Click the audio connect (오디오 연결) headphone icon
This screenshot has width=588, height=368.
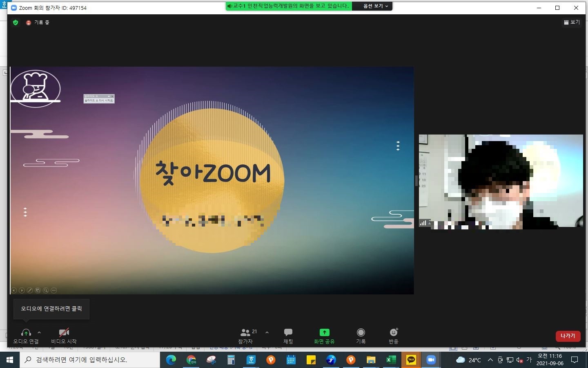coord(26,332)
